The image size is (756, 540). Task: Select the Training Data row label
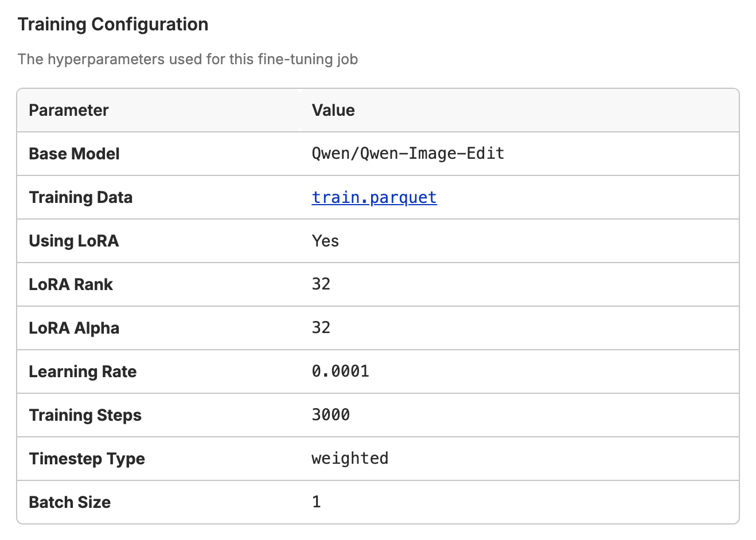(81, 197)
